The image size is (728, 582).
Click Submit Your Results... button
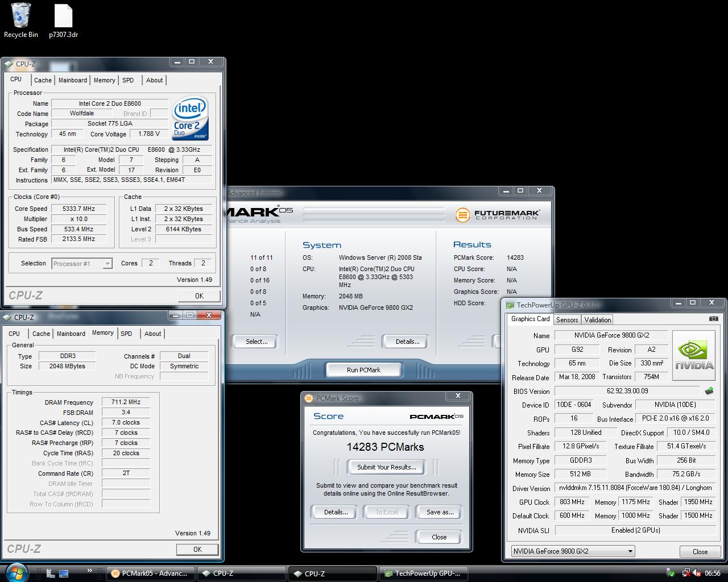pos(387,467)
